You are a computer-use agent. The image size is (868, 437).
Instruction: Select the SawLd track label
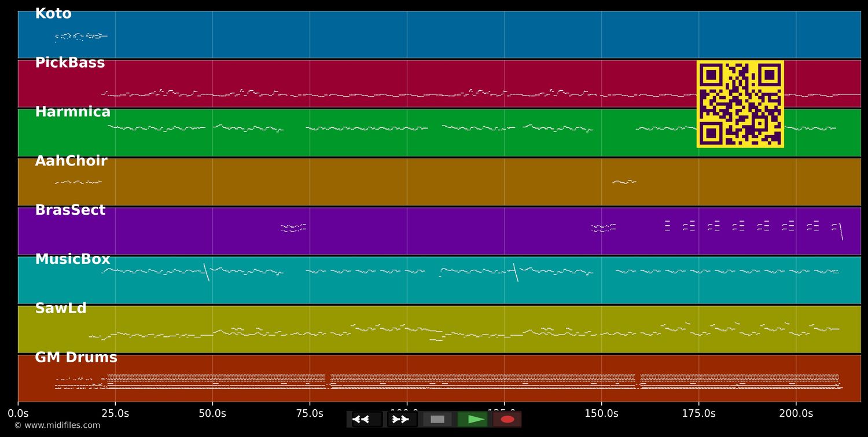click(61, 309)
